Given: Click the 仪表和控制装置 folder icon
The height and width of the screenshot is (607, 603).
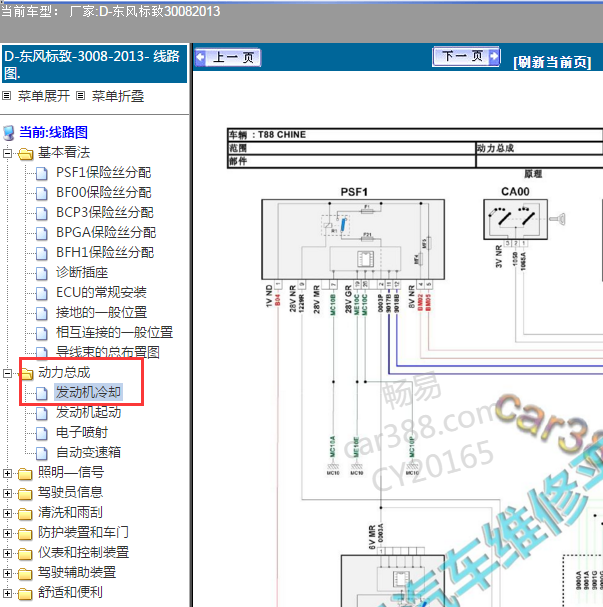Looking at the screenshot, I should pos(25,554).
